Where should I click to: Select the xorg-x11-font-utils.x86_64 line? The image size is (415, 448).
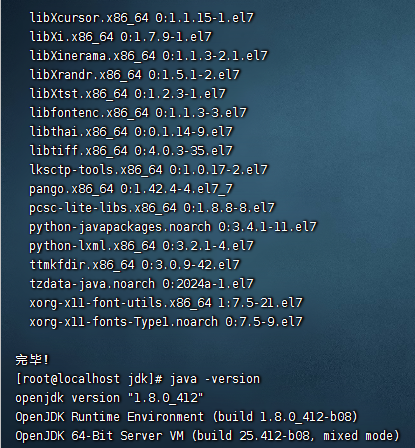pos(166,303)
